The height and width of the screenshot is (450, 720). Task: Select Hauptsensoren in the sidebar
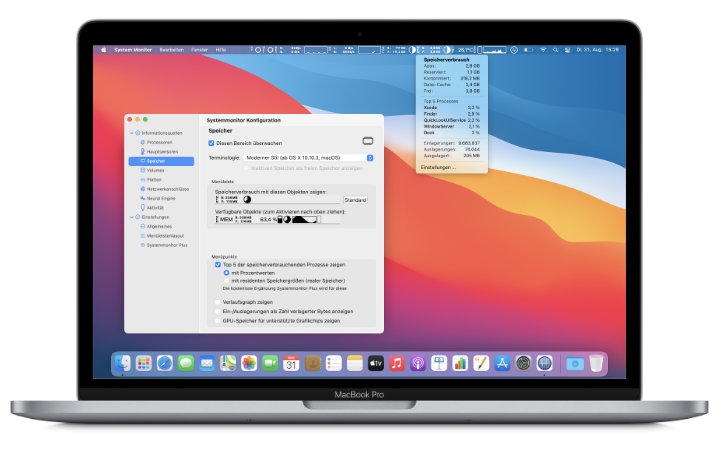(x=161, y=152)
